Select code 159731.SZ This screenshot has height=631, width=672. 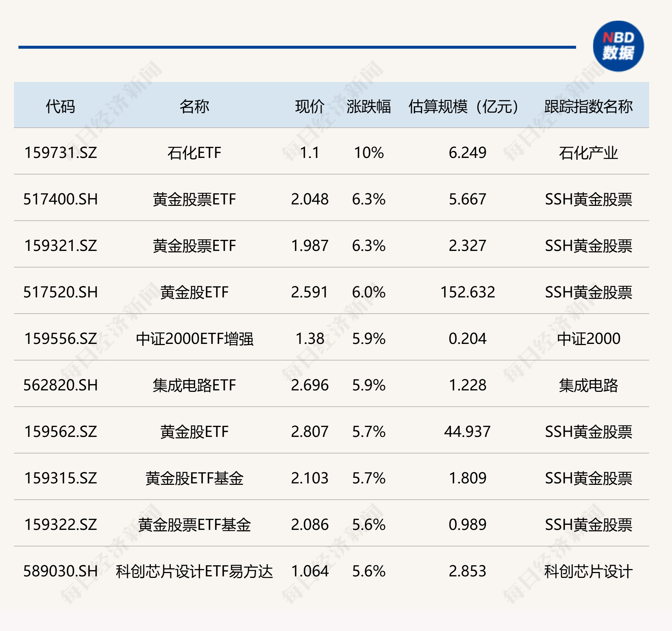pos(61,152)
